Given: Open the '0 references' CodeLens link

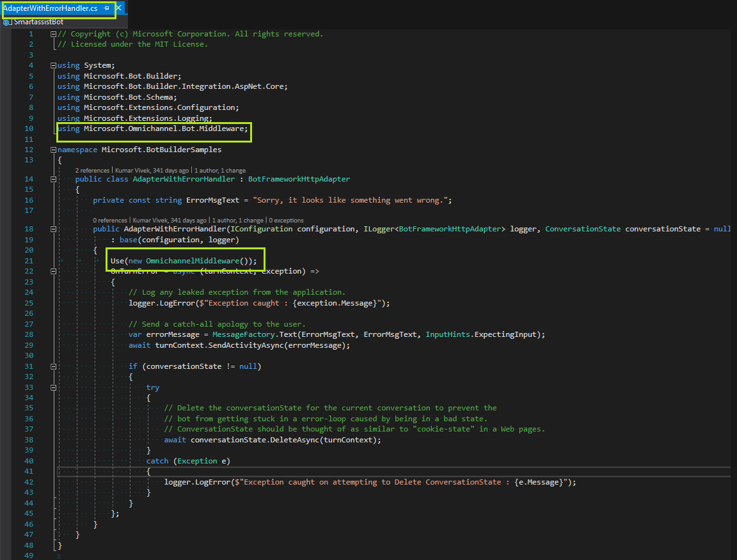Looking at the screenshot, I should point(110,221).
